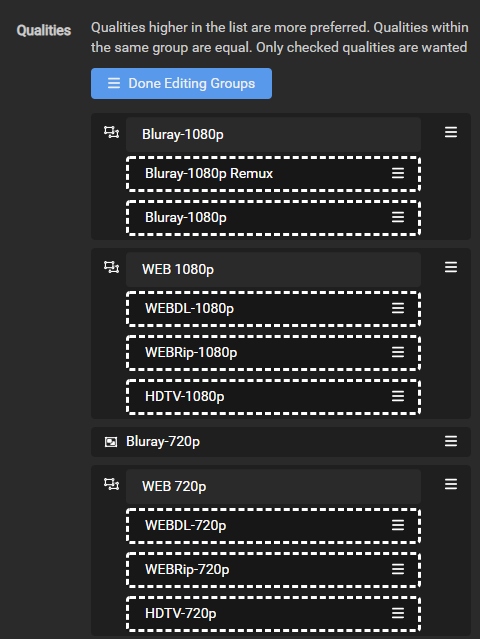The height and width of the screenshot is (639, 480).
Task: Select the nested Bluray-1080p quality item
Action: [273, 218]
